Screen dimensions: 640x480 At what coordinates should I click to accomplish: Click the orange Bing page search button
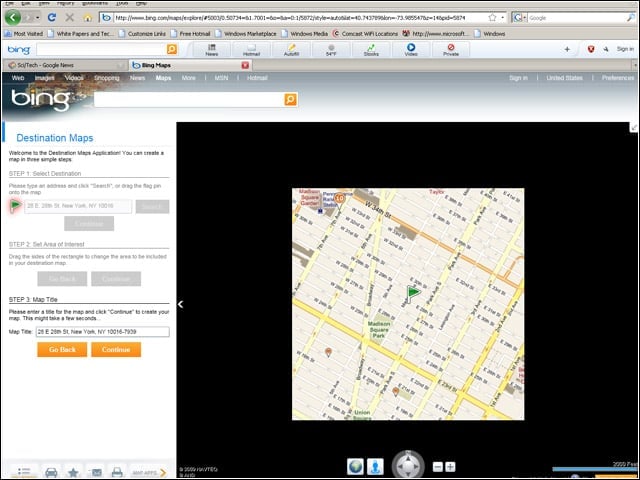point(291,99)
